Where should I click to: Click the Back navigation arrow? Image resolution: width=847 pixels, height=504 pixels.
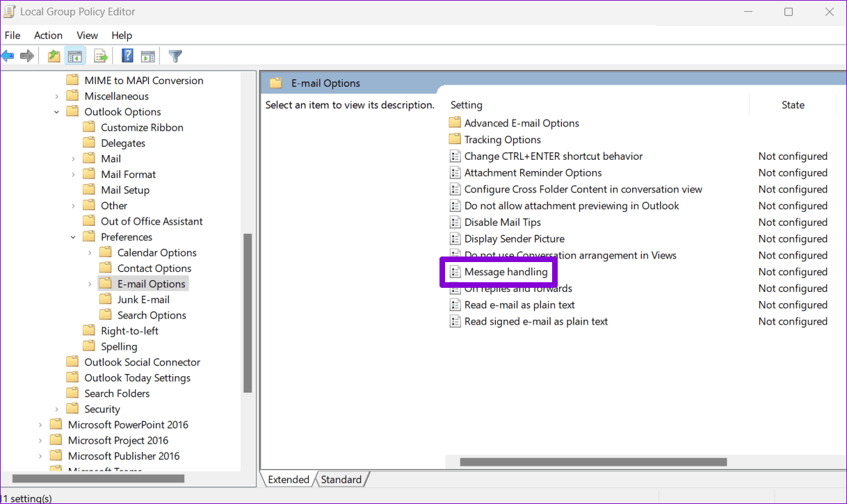click(8, 56)
